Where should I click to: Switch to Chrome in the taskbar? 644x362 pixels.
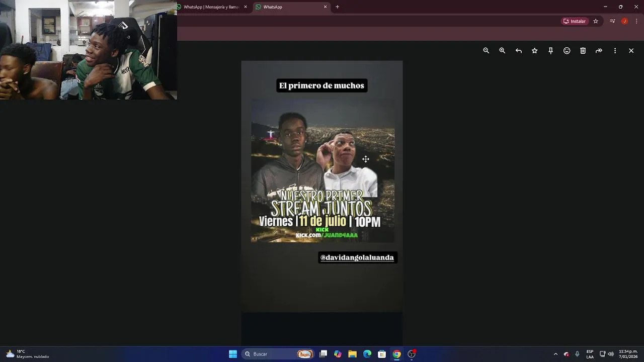(x=397, y=354)
